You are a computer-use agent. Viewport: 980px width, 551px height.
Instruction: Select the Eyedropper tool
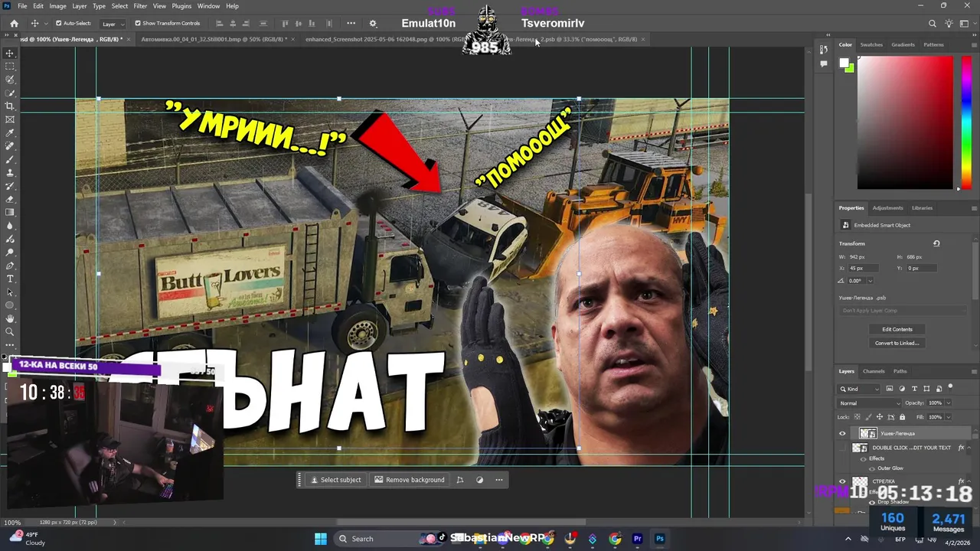[x=10, y=133]
